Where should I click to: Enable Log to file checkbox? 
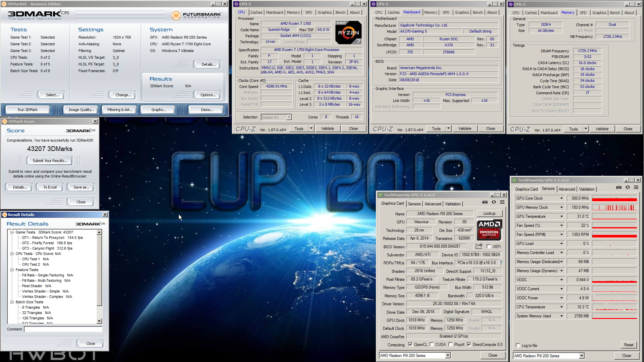click(518, 346)
